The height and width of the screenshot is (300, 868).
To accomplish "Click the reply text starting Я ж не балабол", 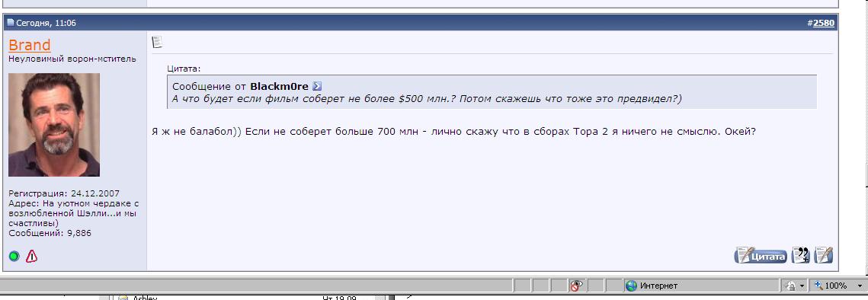I will coord(454,132).
